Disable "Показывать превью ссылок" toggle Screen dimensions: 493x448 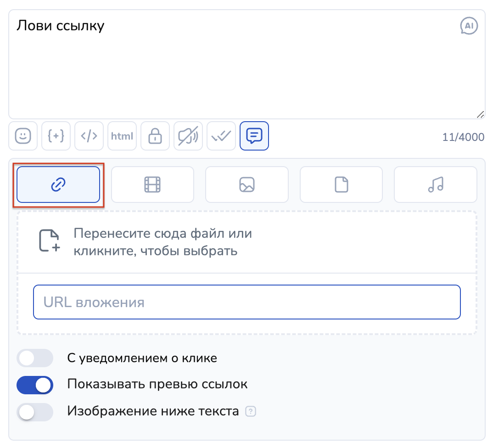tap(35, 385)
